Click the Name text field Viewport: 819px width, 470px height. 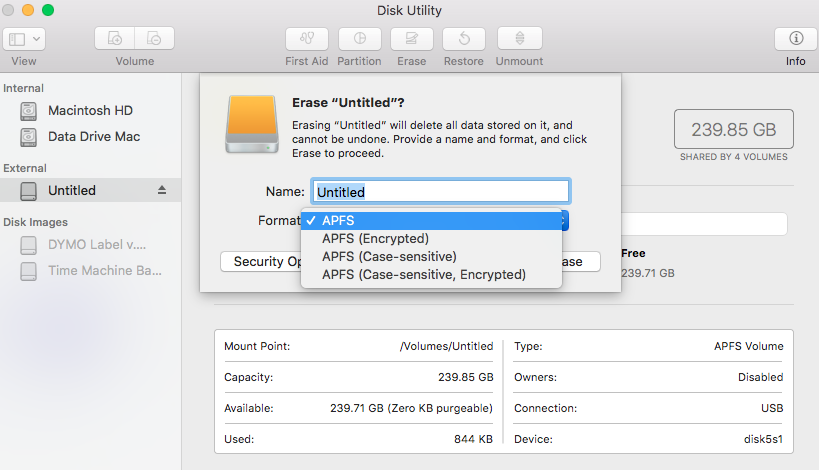(441, 192)
